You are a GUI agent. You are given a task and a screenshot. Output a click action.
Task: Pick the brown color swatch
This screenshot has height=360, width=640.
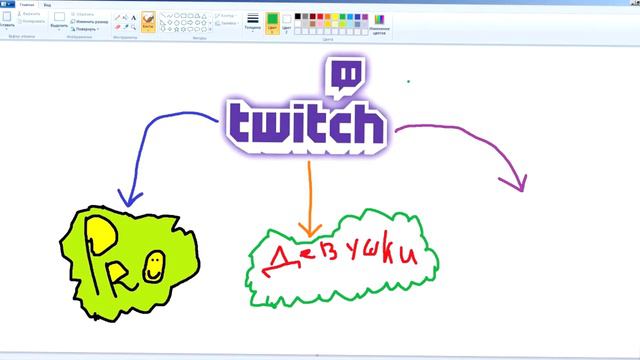313,24
